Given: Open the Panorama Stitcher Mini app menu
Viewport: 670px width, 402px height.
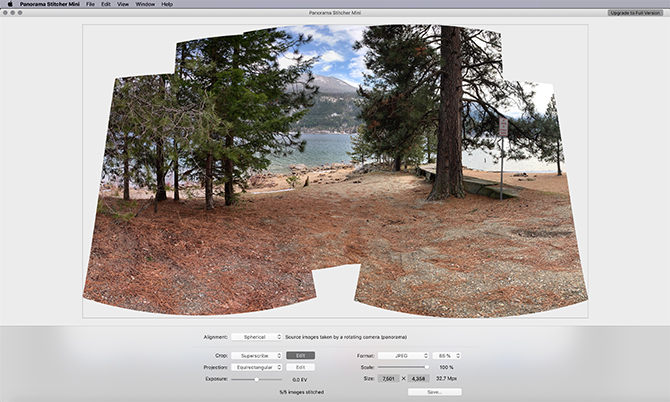Looking at the screenshot, I should 50,4.
